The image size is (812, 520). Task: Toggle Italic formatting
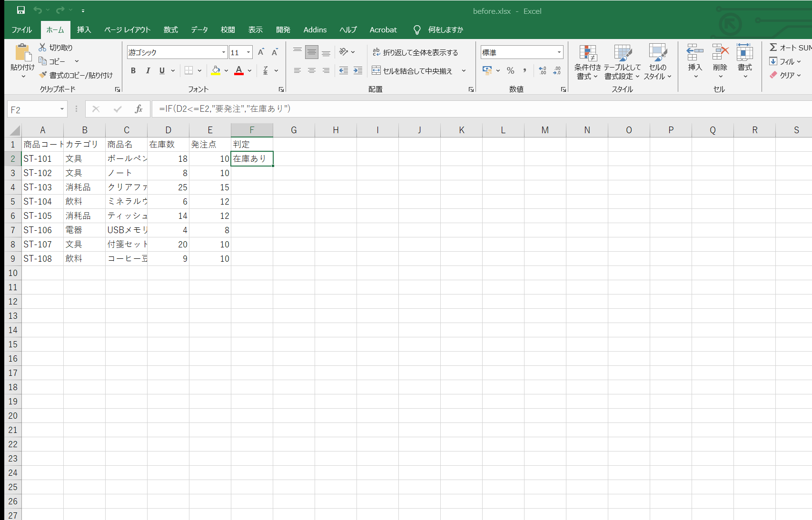coord(148,70)
